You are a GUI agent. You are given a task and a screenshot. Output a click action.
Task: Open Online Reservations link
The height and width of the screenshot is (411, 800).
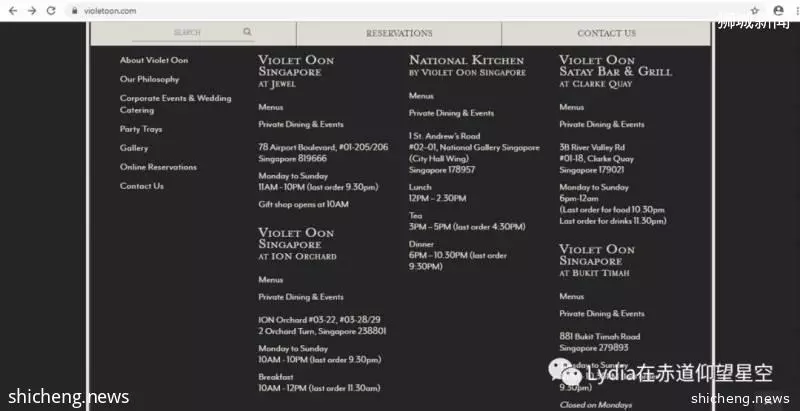point(158,167)
